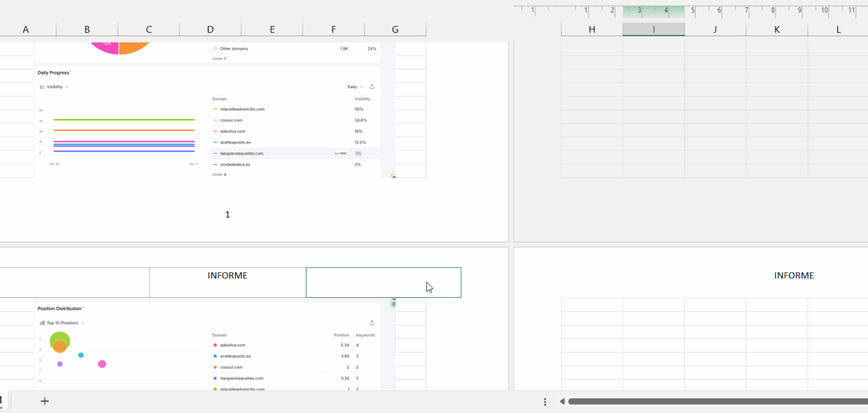
Task: Click the large green bubble in Position chart
Action: [x=60, y=340]
